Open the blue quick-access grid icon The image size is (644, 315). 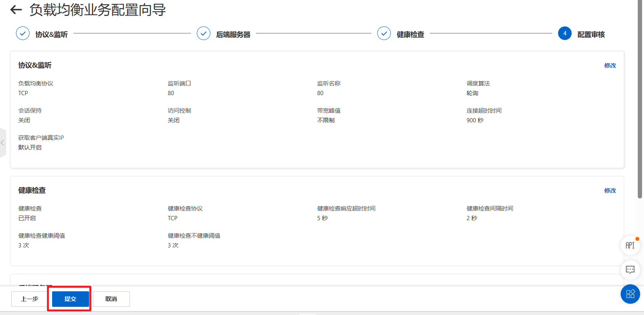tap(630, 294)
